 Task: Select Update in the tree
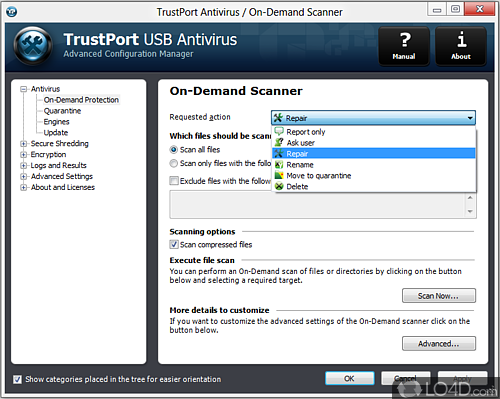click(x=56, y=133)
